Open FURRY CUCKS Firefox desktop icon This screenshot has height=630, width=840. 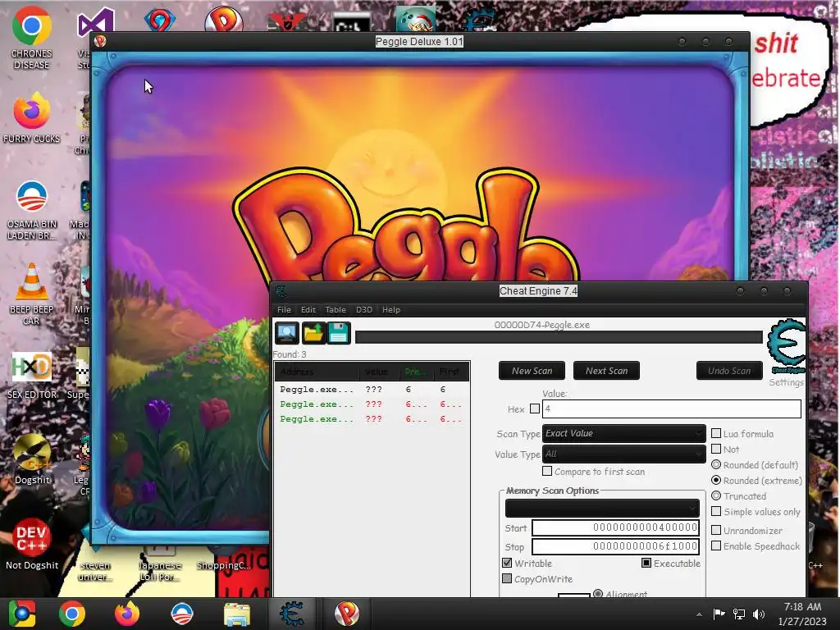[32, 118]
